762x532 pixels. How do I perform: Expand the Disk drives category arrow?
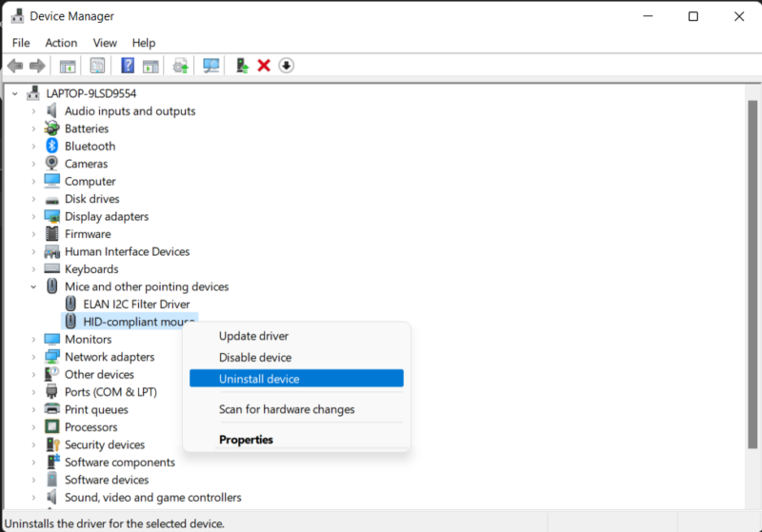click(33, 199)
